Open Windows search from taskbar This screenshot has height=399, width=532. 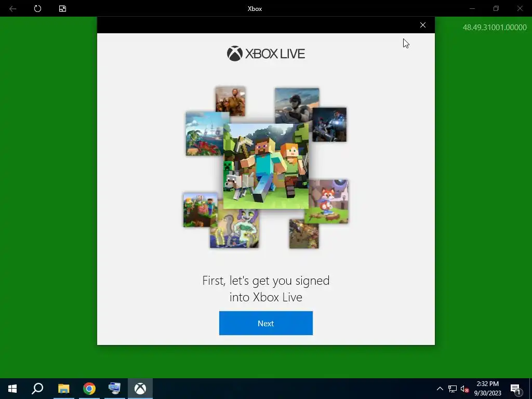point(37,389)
